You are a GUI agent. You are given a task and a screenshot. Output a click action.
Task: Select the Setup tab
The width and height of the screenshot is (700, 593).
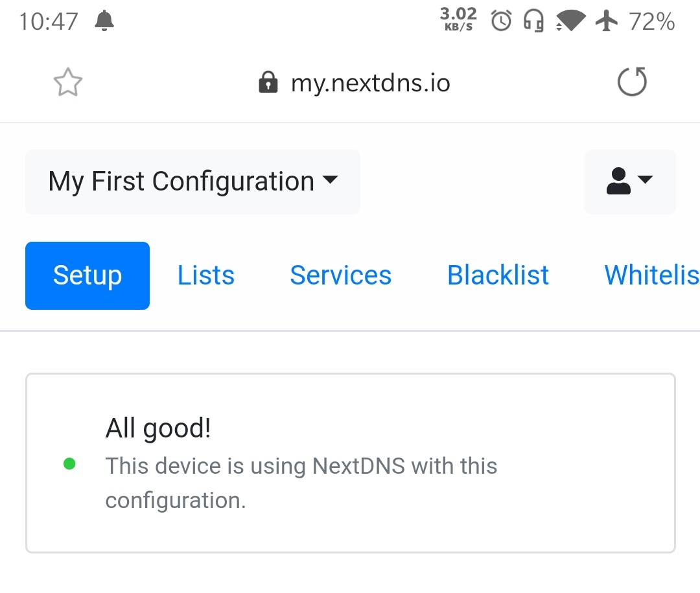coord(87,275)
